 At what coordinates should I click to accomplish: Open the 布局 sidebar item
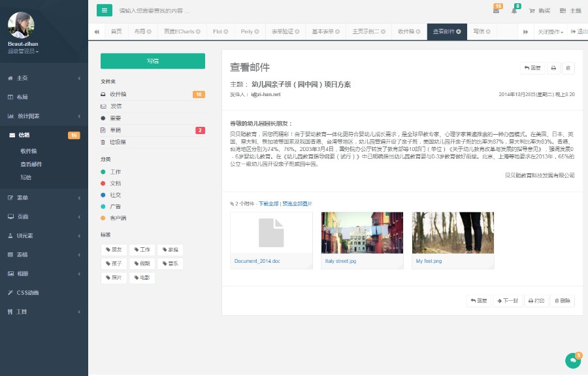(x=44, y=97)
